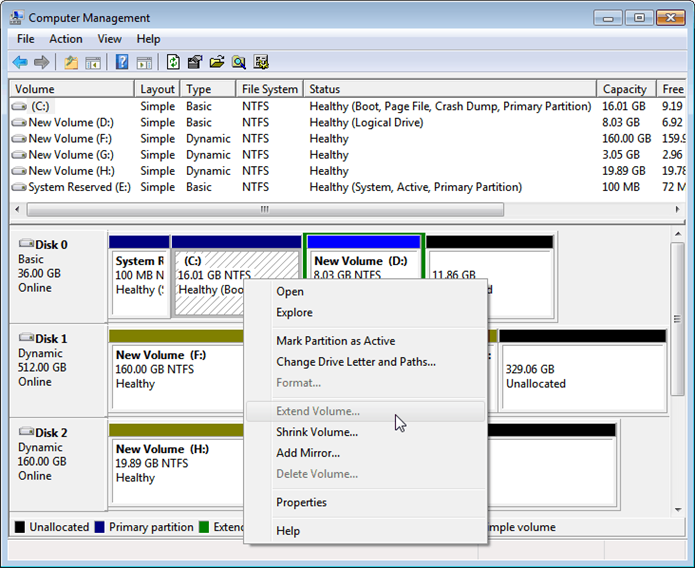
Task: Click the Properties toolbar icon
Action: coord(195,62)
